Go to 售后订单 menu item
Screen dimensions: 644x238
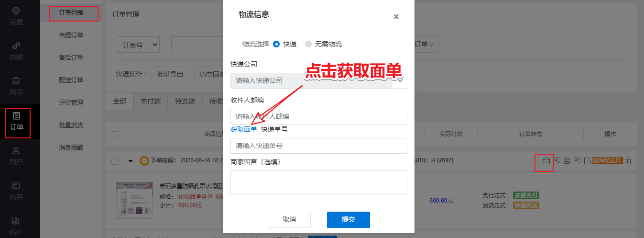pyautogui.click(x=71, y=57)
